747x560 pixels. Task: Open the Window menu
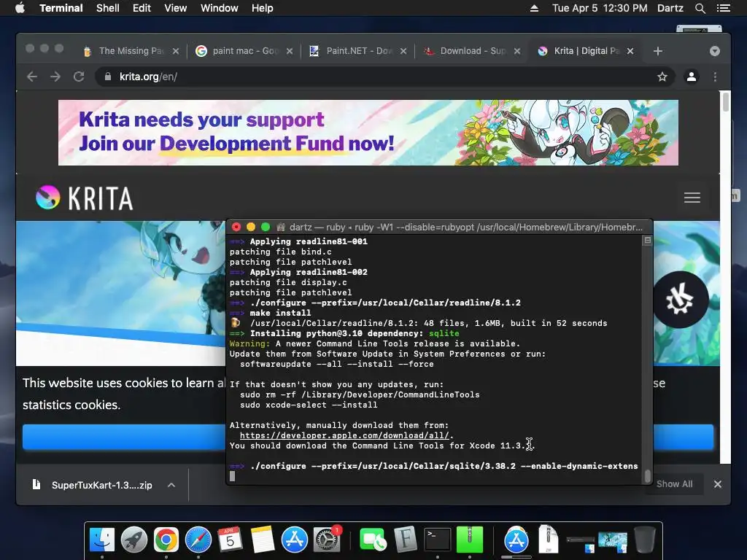click(219, 8)
